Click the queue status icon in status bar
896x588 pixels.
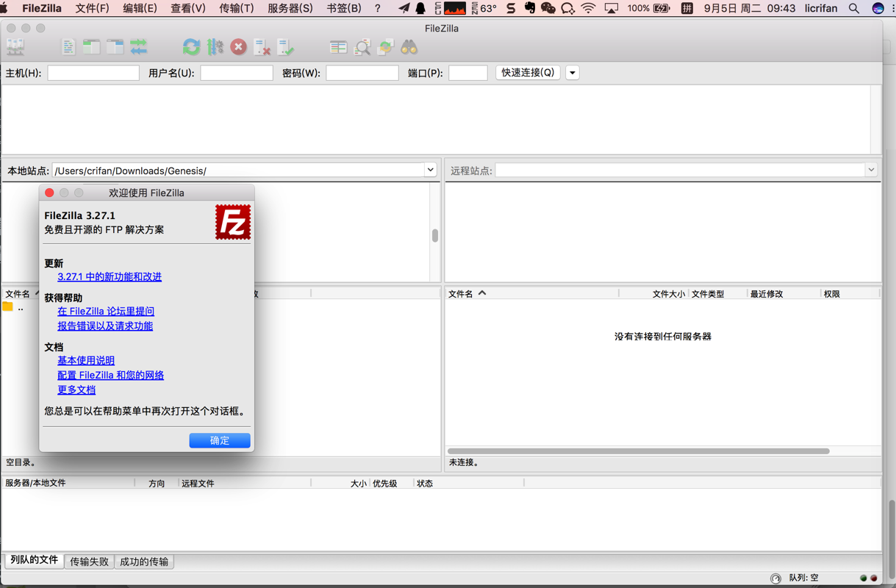tap(775, 578)
